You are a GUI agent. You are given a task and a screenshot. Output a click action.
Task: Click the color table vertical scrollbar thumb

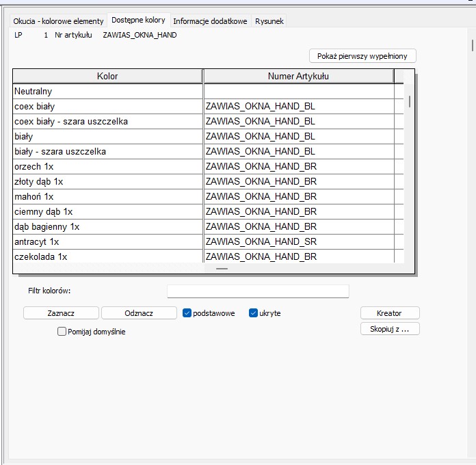(x=410, y=101)
